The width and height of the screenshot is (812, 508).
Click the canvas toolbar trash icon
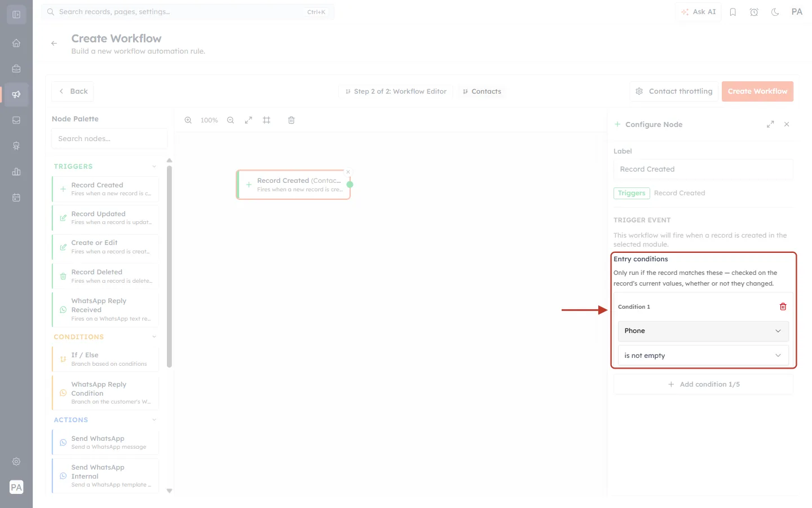click(x=292, y=120)
